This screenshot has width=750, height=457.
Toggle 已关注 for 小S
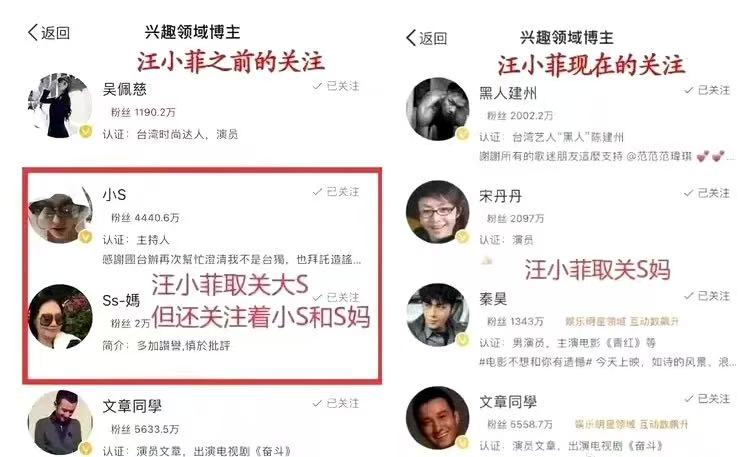click(336, 192)
